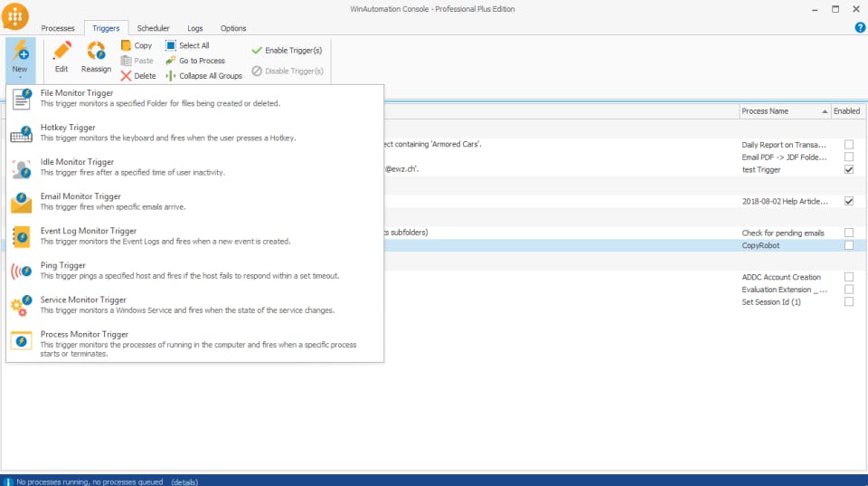Click the Reassign icon
This screenshot has width=868, height=486.
coord(96,52)
